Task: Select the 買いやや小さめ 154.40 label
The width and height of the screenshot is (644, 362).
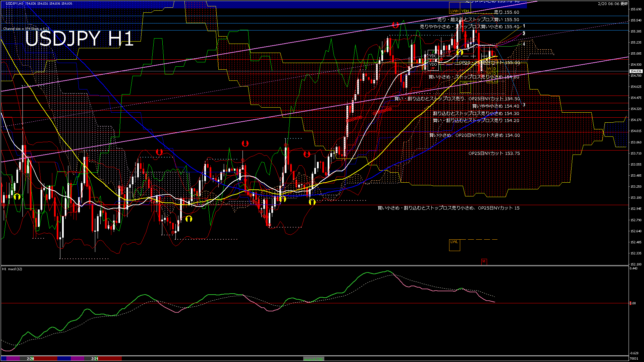Action: pyautogui.click(x=495, y=106)
